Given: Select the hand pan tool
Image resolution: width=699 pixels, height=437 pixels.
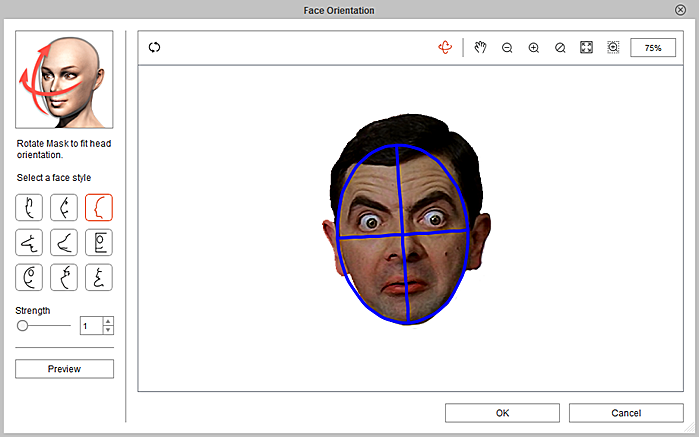Looking at the screenshot, I should pos(480,47).
